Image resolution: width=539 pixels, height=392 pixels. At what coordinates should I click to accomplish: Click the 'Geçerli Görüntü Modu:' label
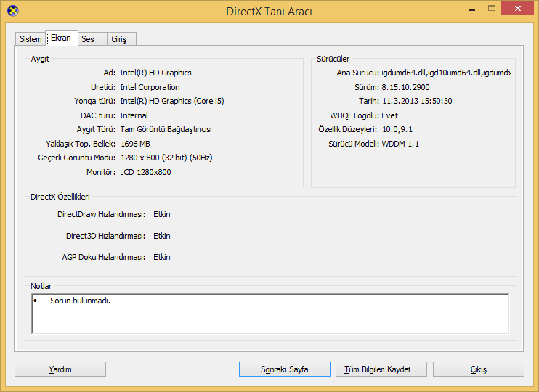77,158
